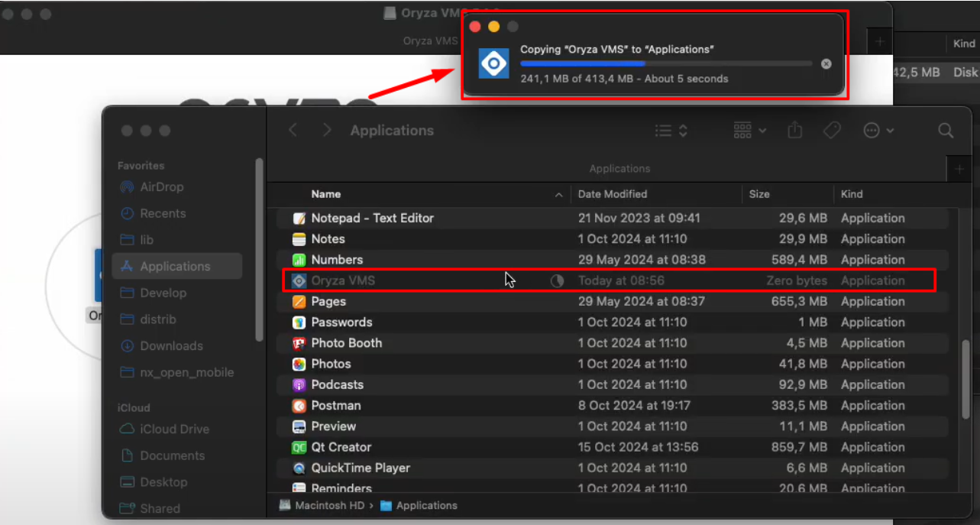Click the Oryza VMS icon in copy dialog
980x525 pixels.
point(493,63)
